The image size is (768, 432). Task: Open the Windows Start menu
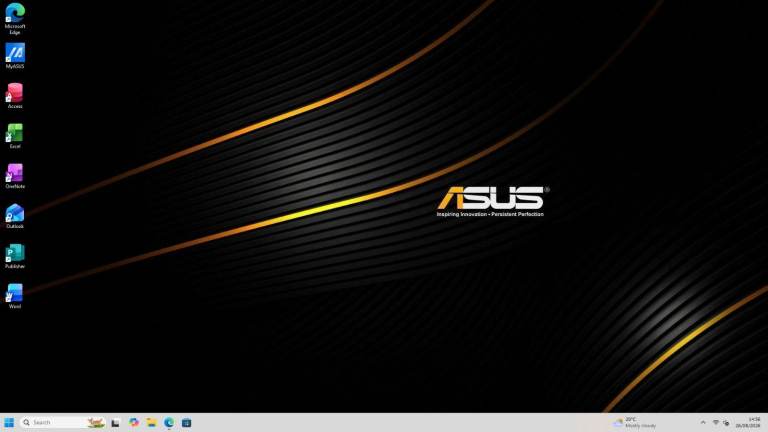coord(9,422)
